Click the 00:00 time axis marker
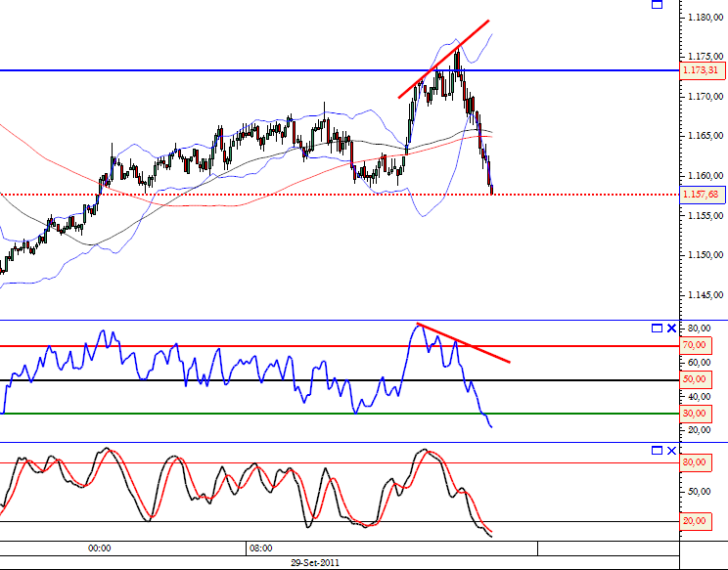Viewport: 728px width, 570px height. 100,548
